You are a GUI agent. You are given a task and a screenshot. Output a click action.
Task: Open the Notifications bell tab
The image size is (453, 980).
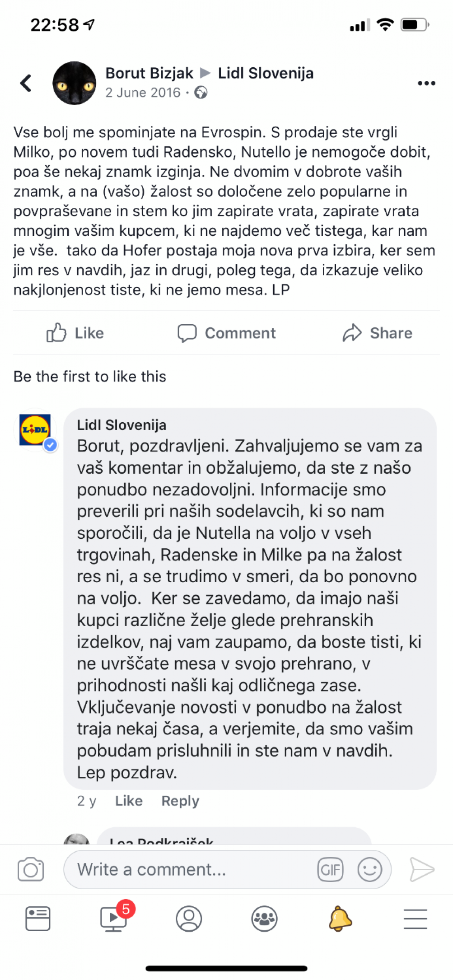click(x=340, y=919)
